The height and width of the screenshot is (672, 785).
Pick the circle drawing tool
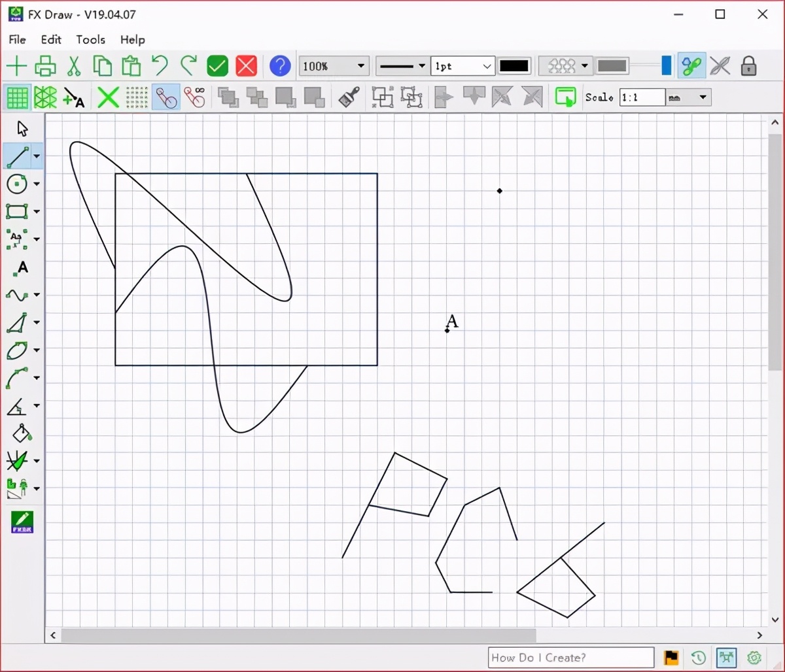[17, 184]
